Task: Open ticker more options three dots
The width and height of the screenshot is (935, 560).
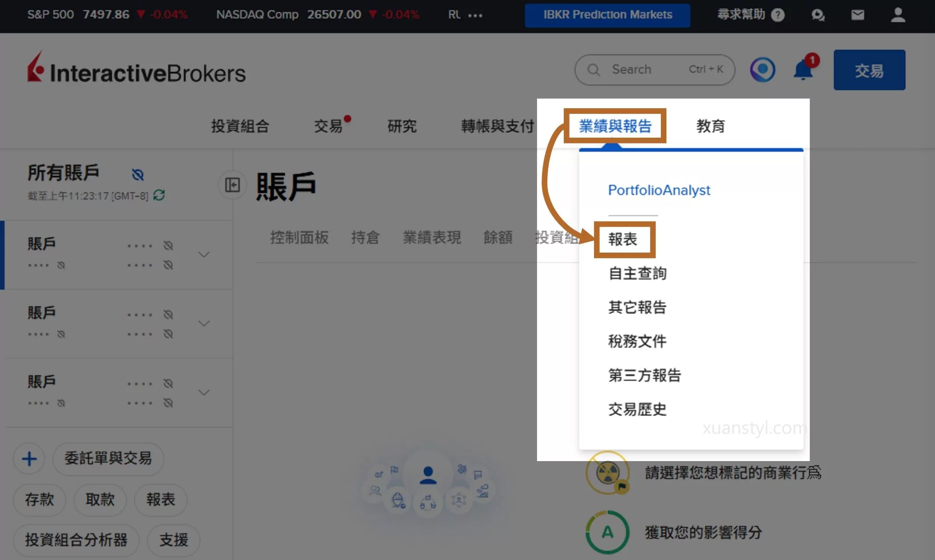Action: pos(475,16)
